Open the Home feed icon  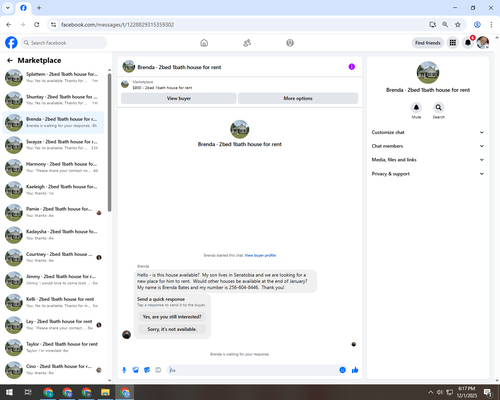[204, 43]
